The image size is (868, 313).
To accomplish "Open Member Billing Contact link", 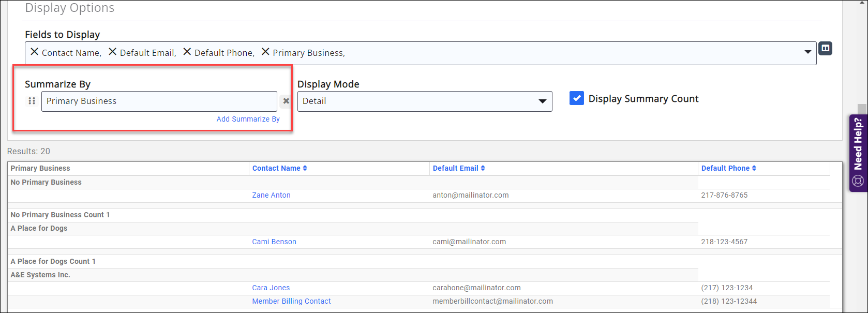I will pos(291,301).
